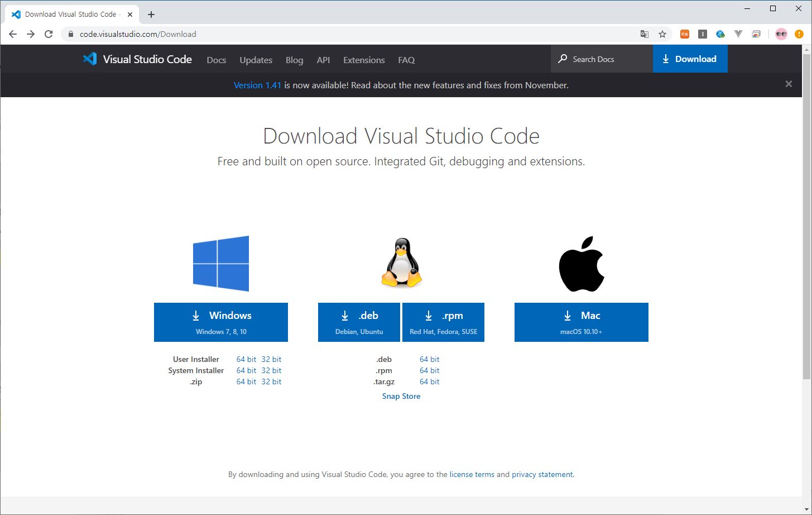The height and width of the screenshot is (515, 812).
Task: Click the User Installer label
Action: tap(196, 359)
